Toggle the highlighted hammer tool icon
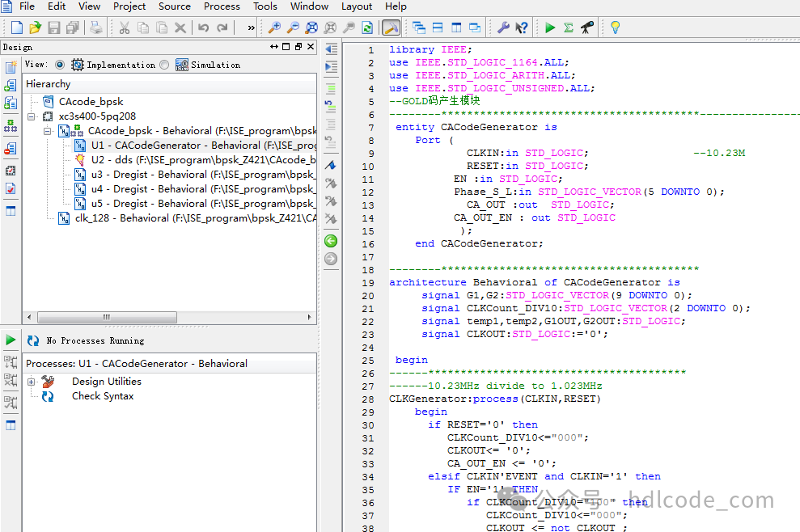Screen dimensions: 800x532 pyautogui.click(x=391, y=27)
